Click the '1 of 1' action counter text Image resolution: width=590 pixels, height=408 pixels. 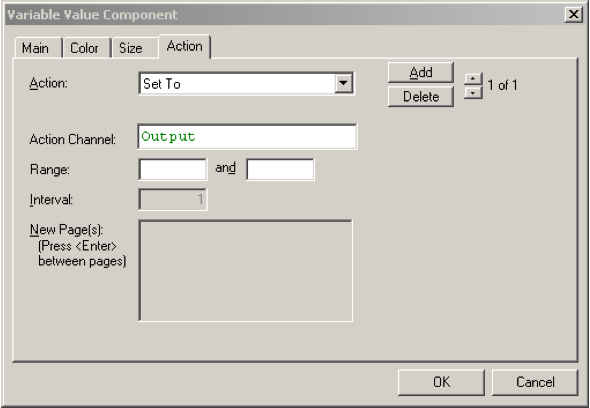click(x=502, y=85)
